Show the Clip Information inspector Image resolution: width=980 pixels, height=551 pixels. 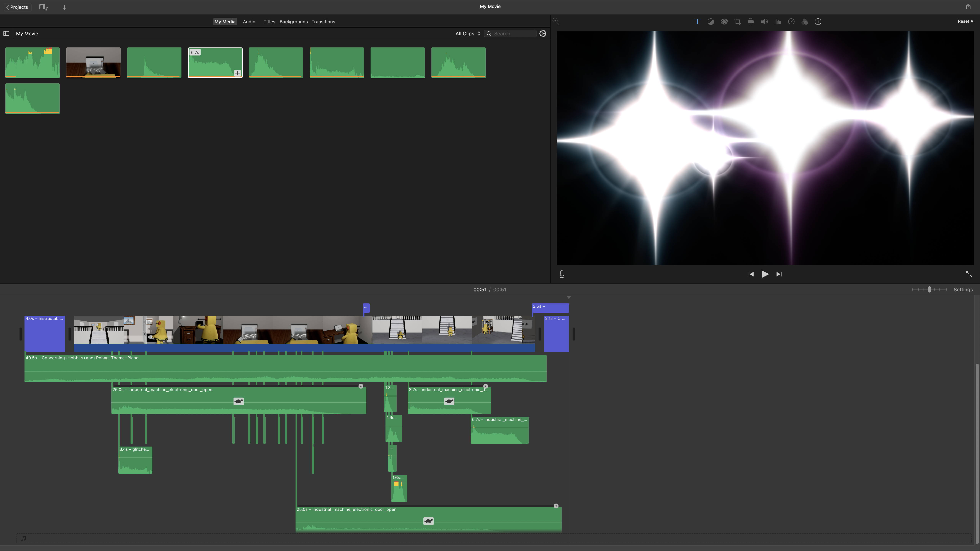(x=818, y=22)
